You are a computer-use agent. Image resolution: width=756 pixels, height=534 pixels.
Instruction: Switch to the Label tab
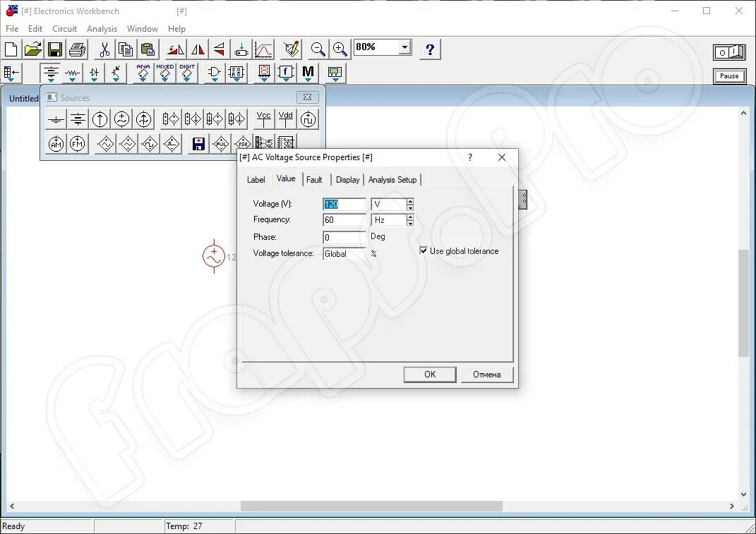pos(256,180)
